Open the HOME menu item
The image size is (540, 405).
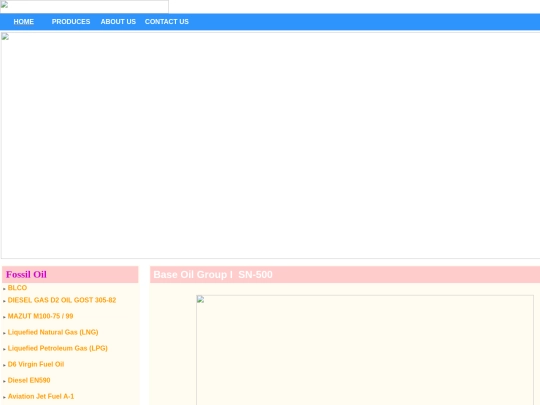coord(23,22)
